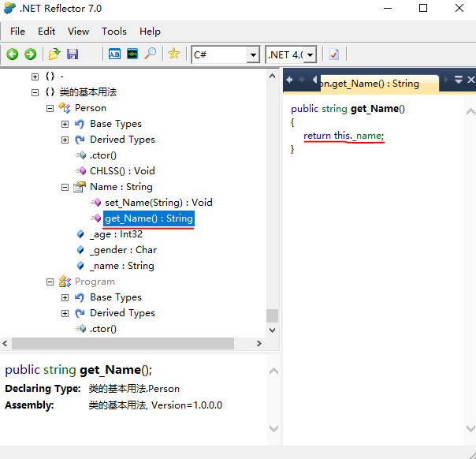Open an assembly with the folder icon

tap(54, 54)
